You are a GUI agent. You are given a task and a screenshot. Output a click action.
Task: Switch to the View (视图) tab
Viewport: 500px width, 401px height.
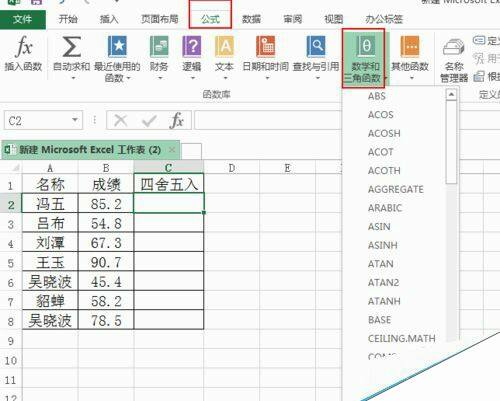[334, 19]
